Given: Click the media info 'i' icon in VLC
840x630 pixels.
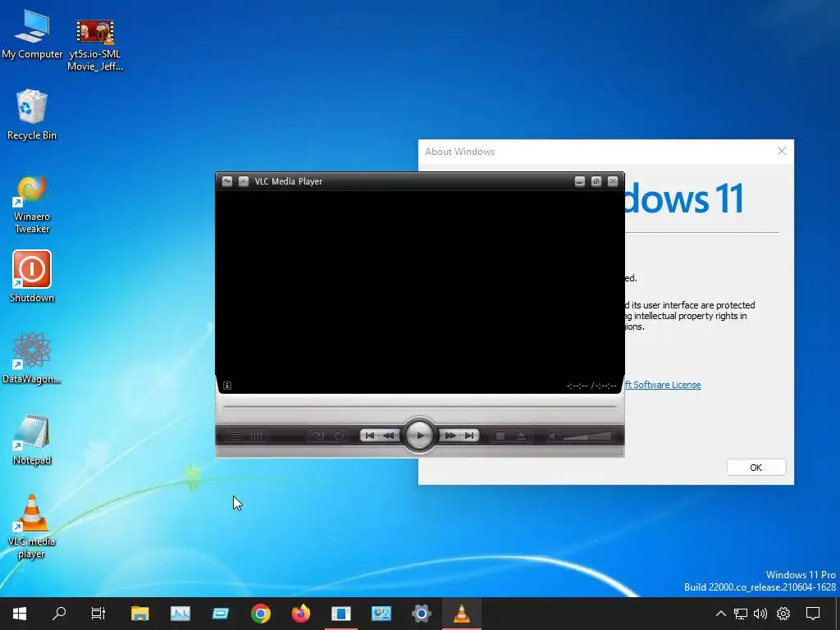Looking at the screenshot, I should pos(227,386).
